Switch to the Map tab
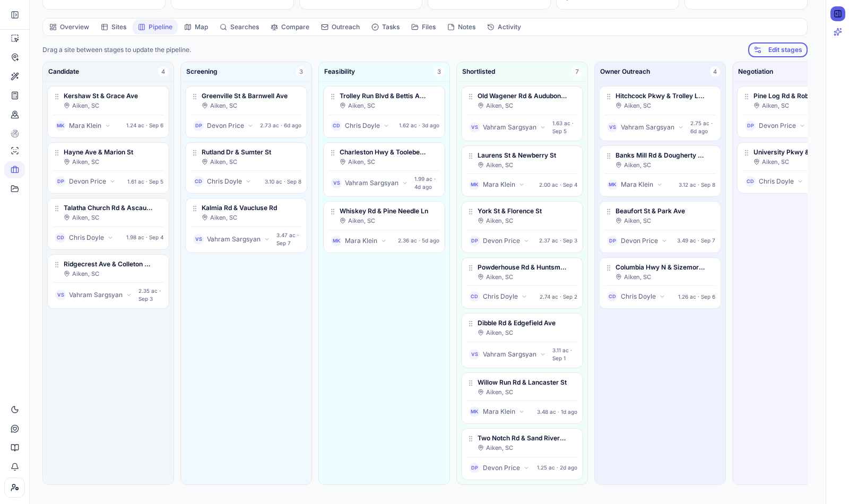The height and width of the screenshot is (504, 849). coord(196,27)
